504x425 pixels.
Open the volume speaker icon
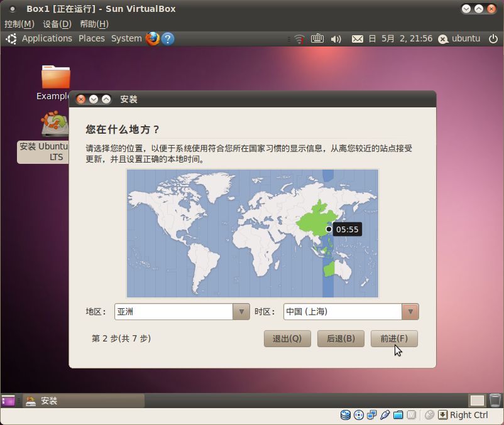[x=336, y=39]
